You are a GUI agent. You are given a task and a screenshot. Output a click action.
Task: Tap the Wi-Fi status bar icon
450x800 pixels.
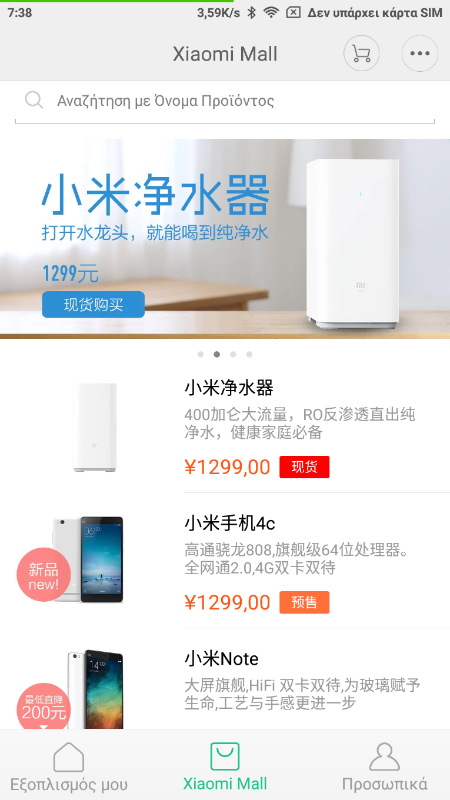click(x=271, y=13)
